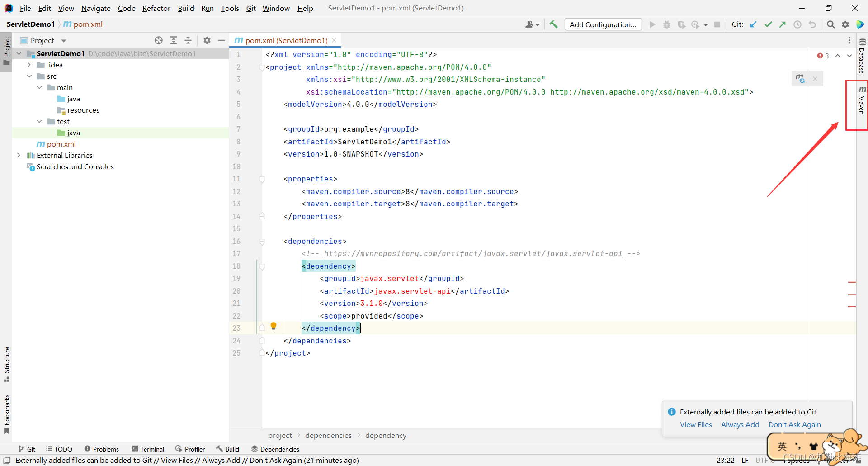
Task: Collapse the ServletDemo1 root node
Action: click(x=19, y=53)
